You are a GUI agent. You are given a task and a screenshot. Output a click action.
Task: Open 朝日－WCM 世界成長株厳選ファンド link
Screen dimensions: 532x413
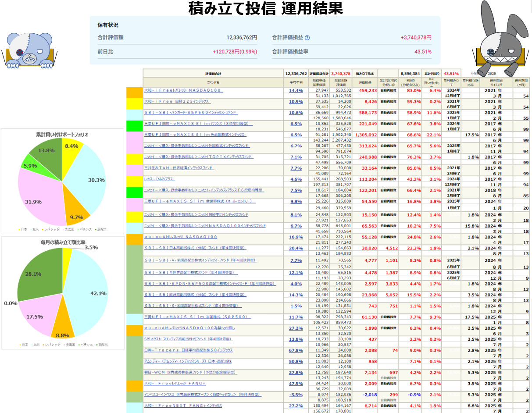pos(191,372)
